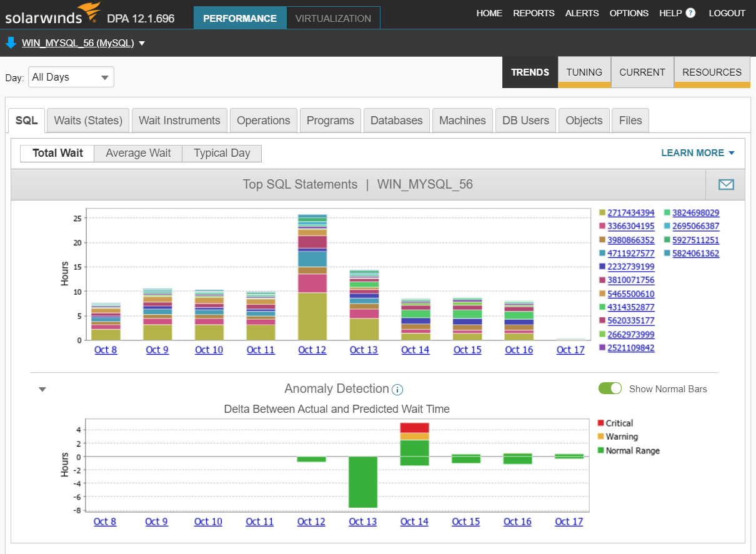The height and width of the screenshot is (554, 756).
Task: Select the Tuning view button
Action: coord(584,72)
